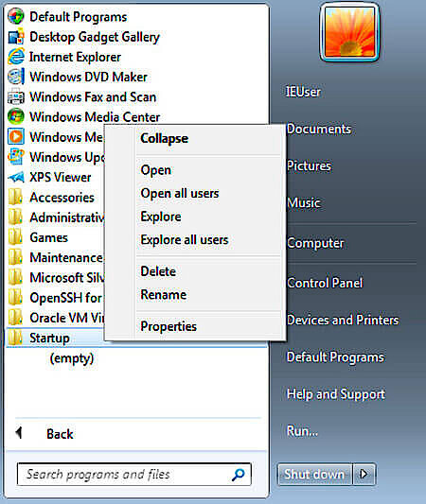Open Pictures from the right pane
426x504 pixels.
point(309,165)
